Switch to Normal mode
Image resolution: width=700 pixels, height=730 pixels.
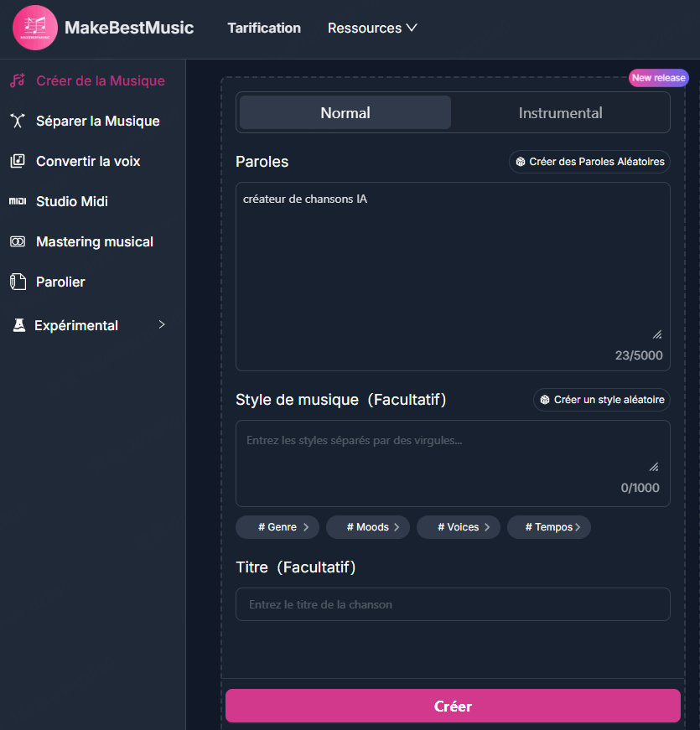click(x=345, y=113)
